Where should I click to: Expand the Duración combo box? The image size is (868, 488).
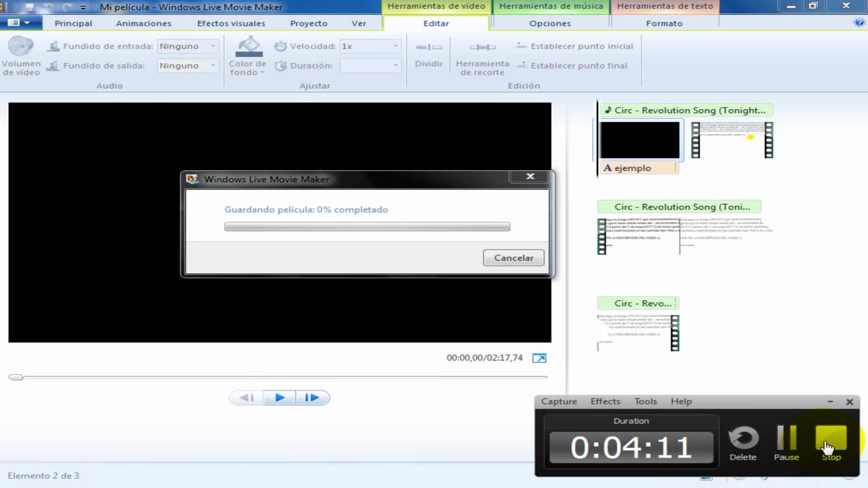click(395, 66)
